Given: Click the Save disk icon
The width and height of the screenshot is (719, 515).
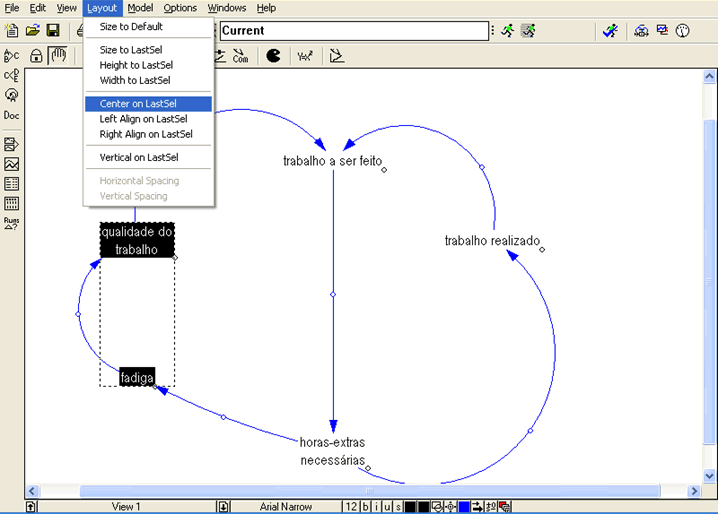Looking at the screenshot, I should (52, 30).
